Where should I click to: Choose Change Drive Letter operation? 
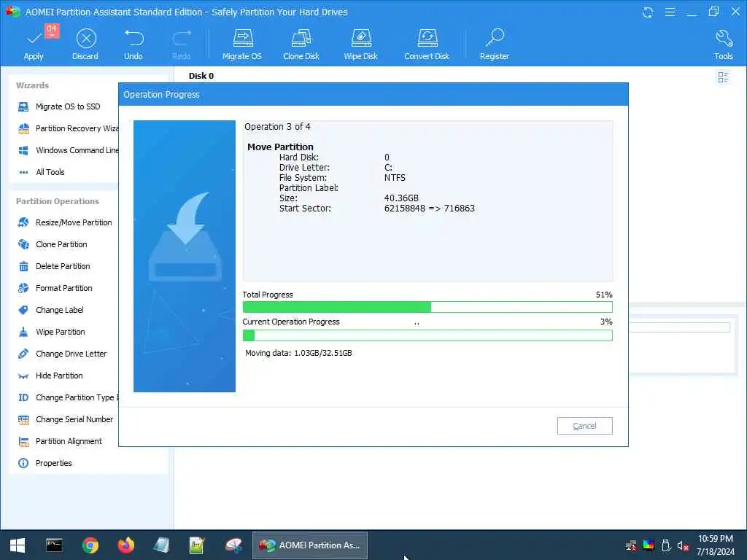[x=63, y=354]
